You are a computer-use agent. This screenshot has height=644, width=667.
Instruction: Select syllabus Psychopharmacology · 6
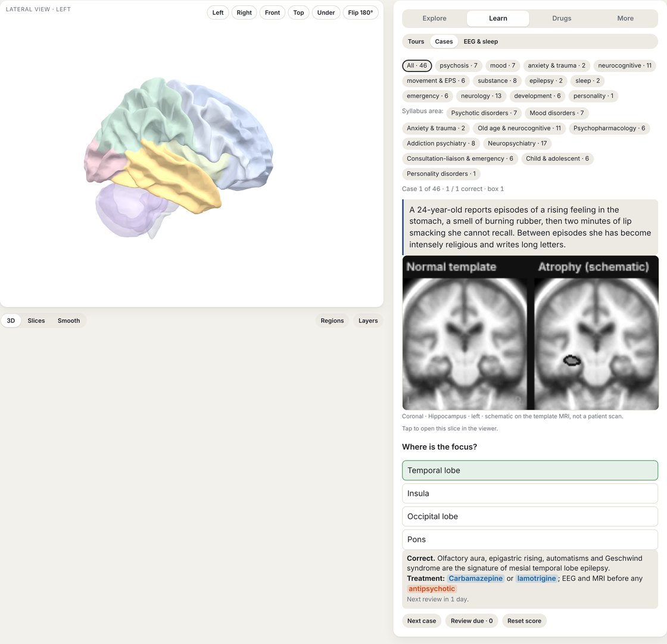coord(609,129)
